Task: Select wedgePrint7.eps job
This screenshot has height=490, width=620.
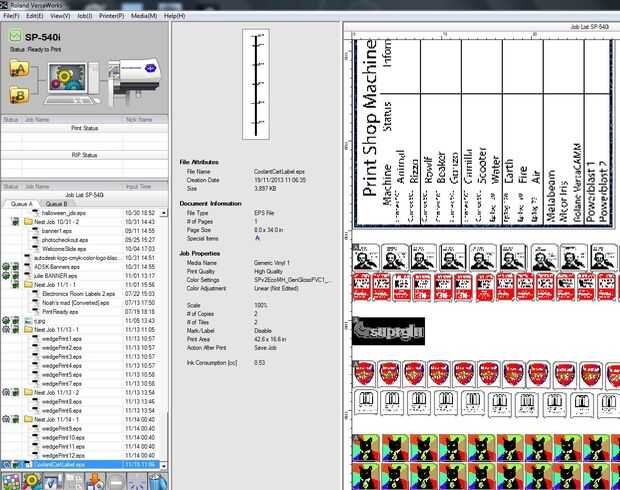Action: coord(61,384)
